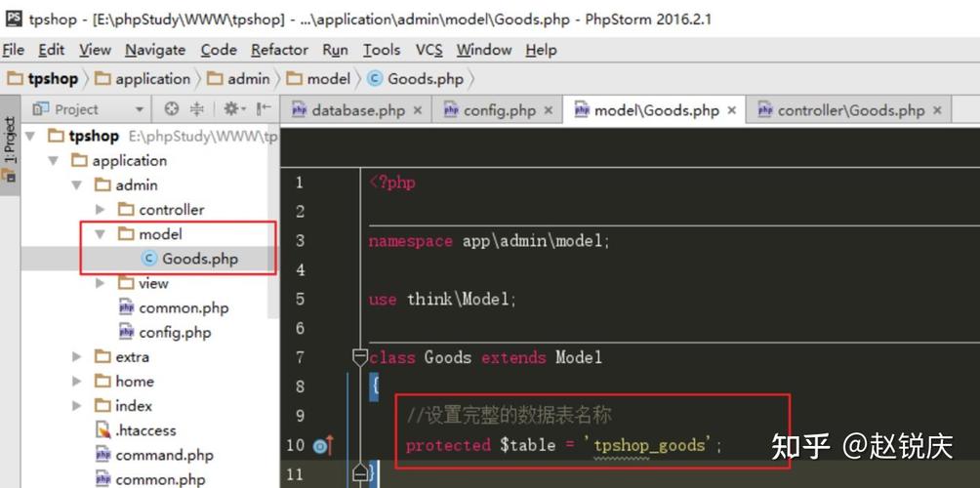Image resolution: width=980 pixels, height=488 pixels.
Task: Click the scroll from source target icon
Action: (x=171, y=109)
